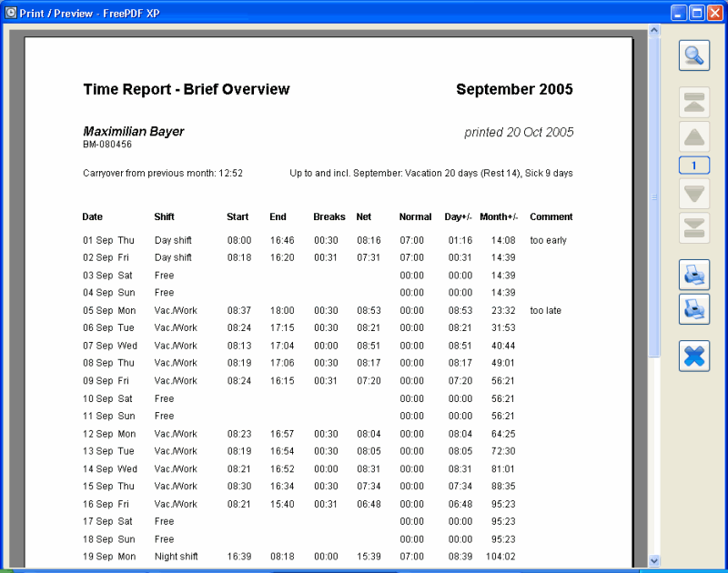Click the lower printer icon

(694, 309)
